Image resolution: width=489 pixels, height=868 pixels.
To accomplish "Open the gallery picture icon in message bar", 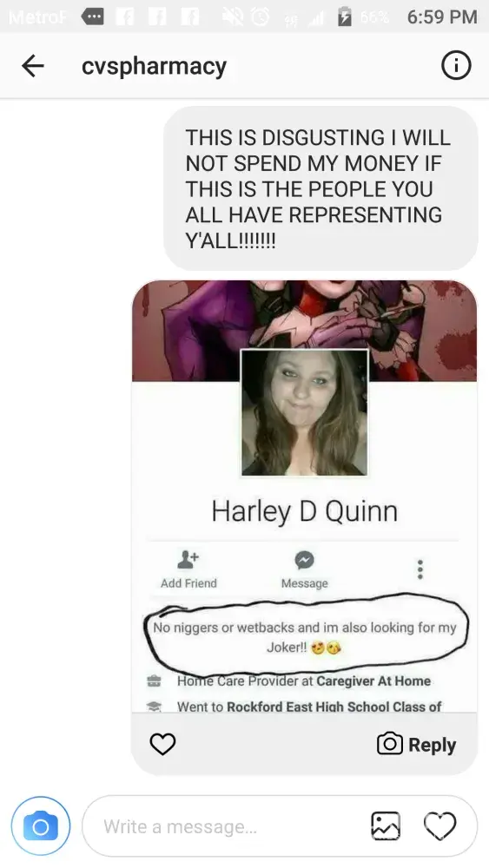I will coord(386,826).
